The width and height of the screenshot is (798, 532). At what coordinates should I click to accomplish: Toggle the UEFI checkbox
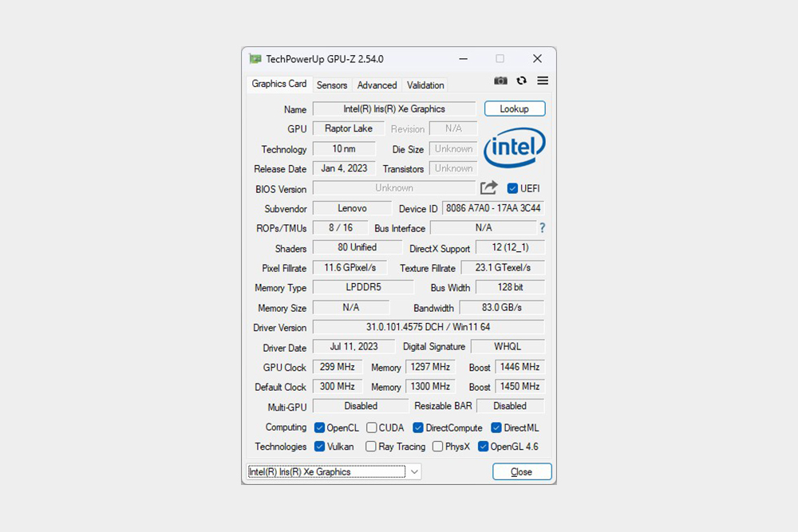(512, 189)
